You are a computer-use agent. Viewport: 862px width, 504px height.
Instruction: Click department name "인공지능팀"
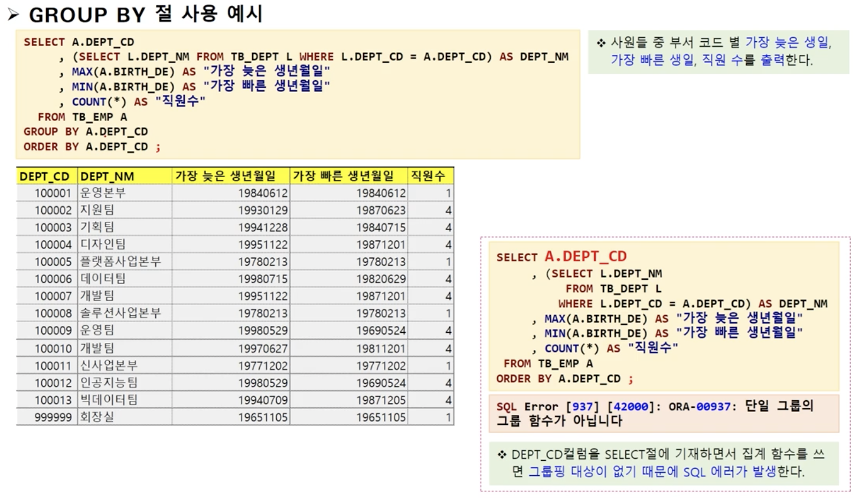click(109, 382)
